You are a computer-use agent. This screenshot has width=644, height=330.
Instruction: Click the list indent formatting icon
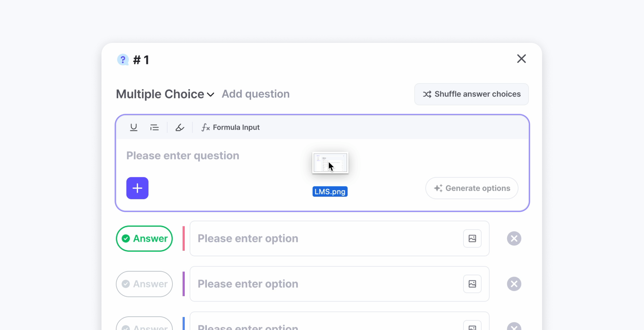154,127
